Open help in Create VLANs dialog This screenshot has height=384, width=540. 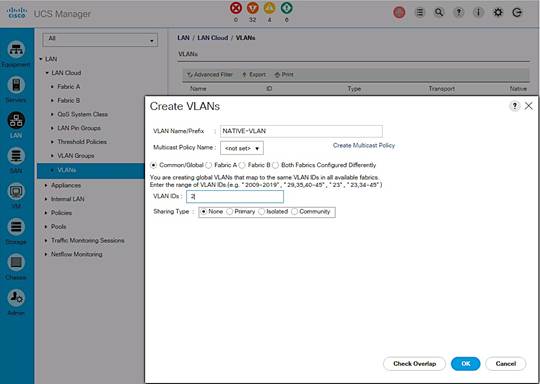coord(515,106)
